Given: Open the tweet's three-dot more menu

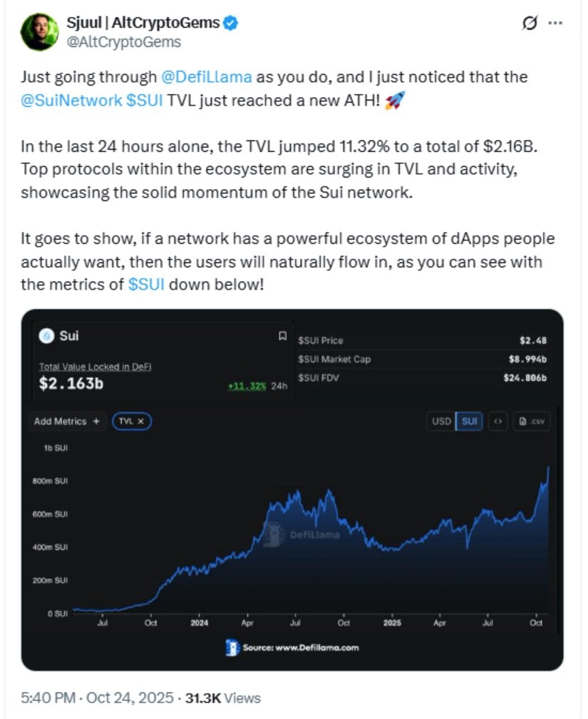Looking at the screenshot, I should pos(555,23).
